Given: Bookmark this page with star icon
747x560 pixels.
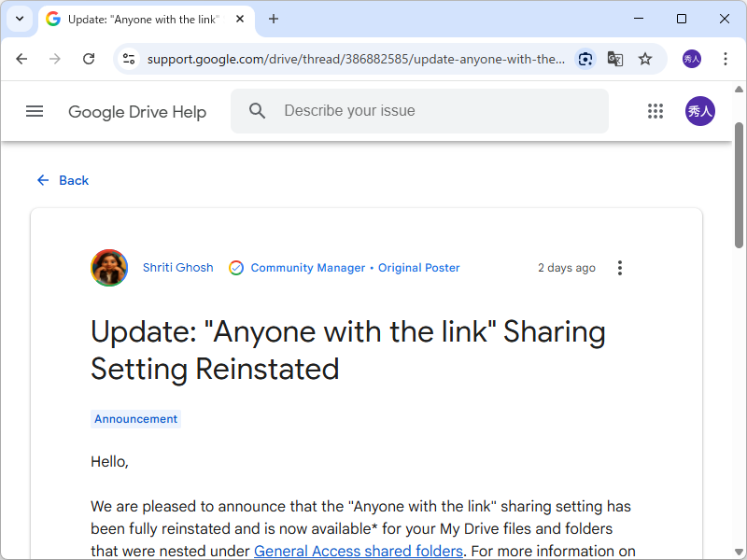Looking at the screenshot, I should [645, 59].
